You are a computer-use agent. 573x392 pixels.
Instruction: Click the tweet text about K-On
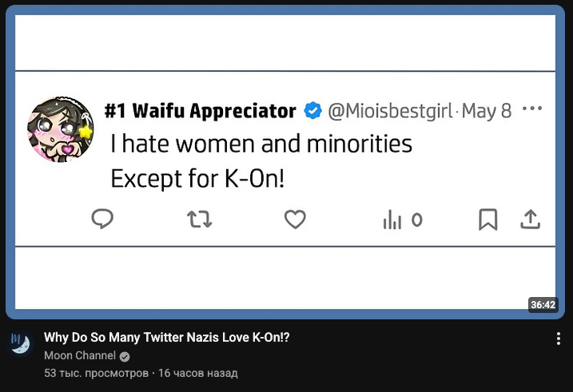261,160
